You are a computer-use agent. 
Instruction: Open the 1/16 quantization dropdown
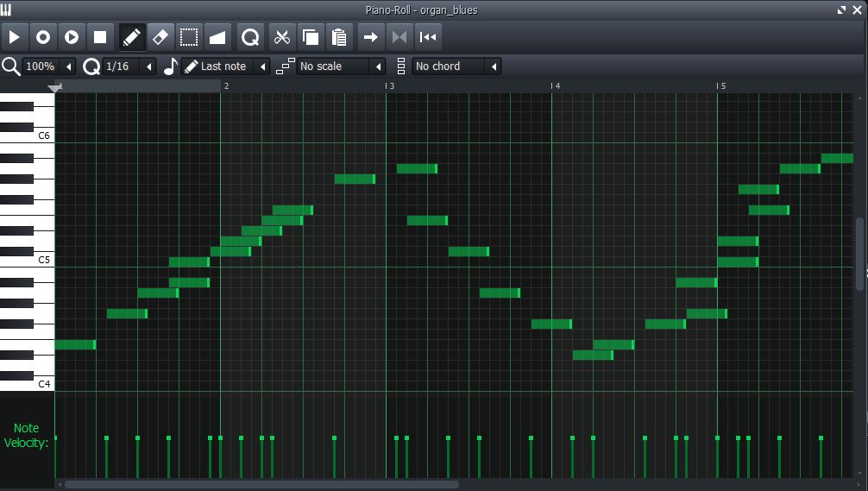point(129,66)
